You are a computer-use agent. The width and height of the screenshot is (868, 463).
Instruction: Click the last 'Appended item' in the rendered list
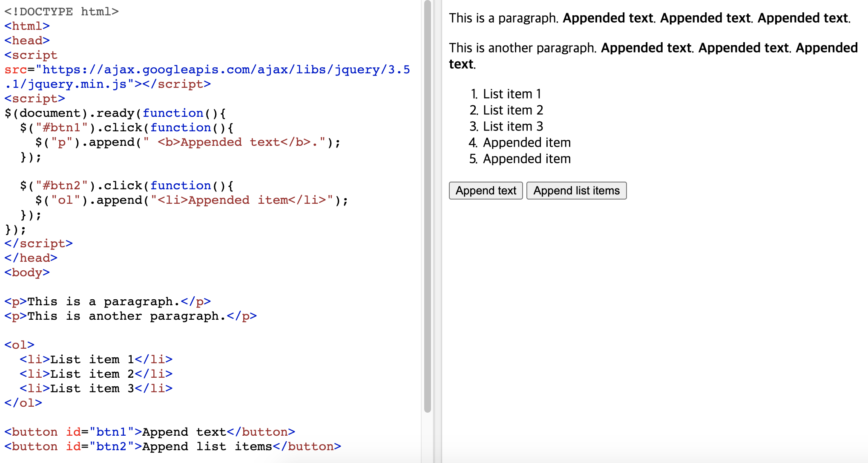click(526, 159)
